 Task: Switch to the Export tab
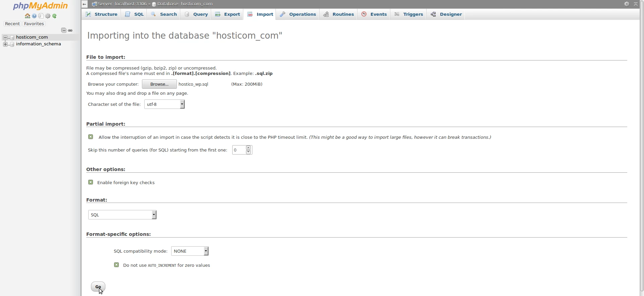tap(228, 14)
